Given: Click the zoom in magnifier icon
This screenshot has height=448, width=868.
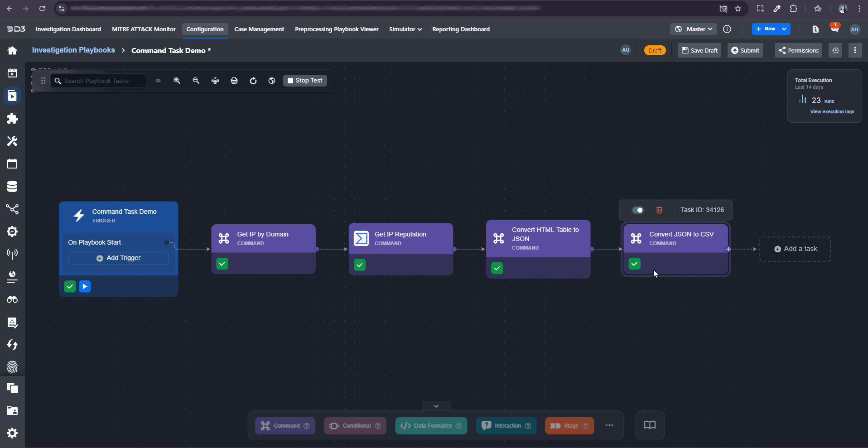Looking at the screenshot, I should (177, 81).
